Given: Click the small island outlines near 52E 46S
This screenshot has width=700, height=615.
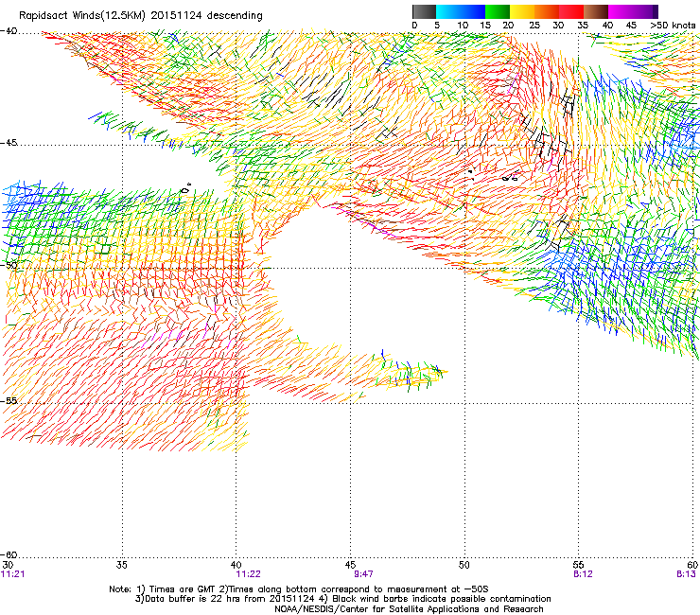Looking at the screenshot, I should [x=510, y=177].
